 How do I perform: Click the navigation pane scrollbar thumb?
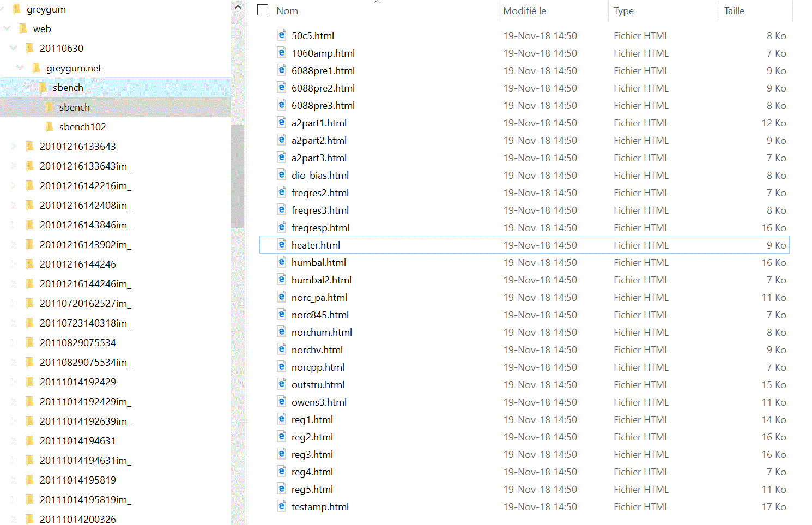coord(238,177)
